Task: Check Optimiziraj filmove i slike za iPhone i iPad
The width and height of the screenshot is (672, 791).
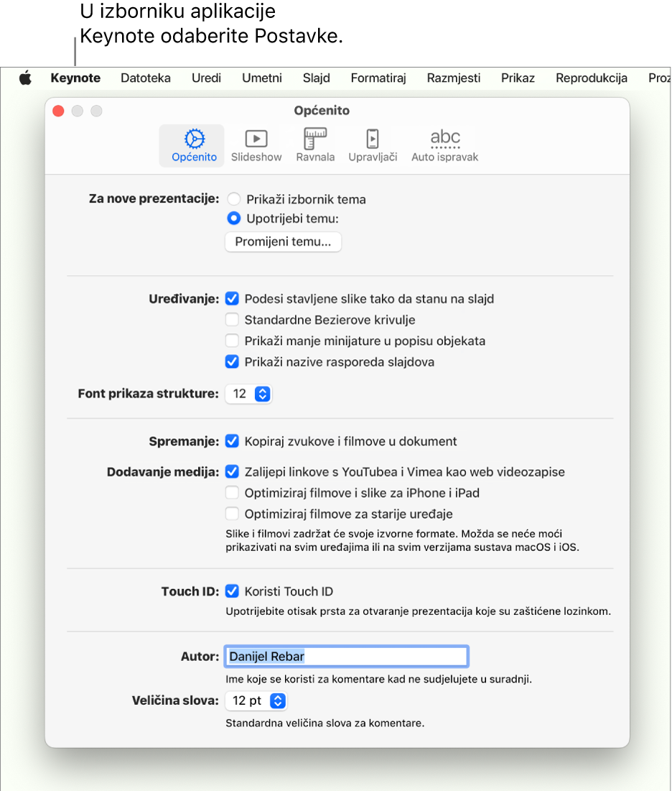Action: point(232,493)
